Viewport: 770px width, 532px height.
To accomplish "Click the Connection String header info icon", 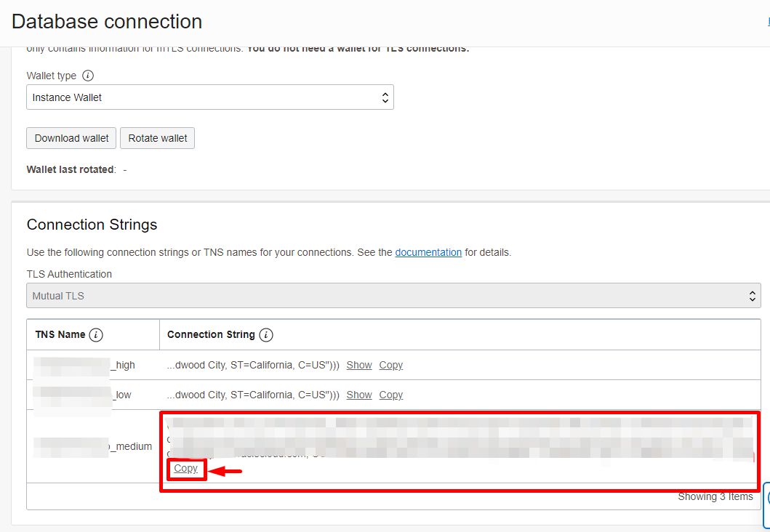I will coord(265,334).
